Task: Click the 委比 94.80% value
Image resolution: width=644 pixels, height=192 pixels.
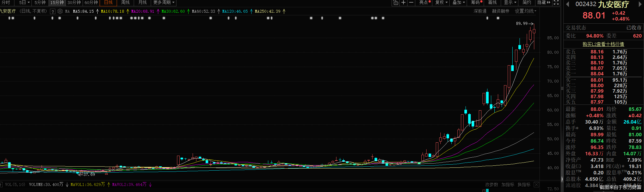Action: [x=595, y=36]
